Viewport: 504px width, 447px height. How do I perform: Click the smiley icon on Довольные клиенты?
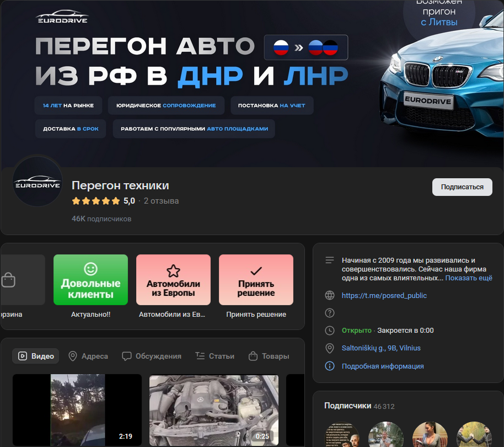click(x=90, y=269)
